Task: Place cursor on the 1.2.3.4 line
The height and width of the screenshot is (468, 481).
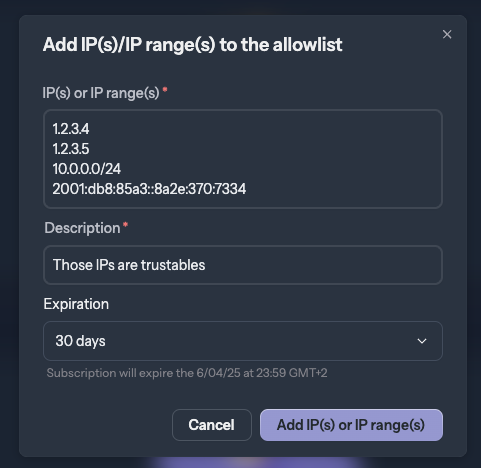Action: pyautogui.click(x=71, y=129)
